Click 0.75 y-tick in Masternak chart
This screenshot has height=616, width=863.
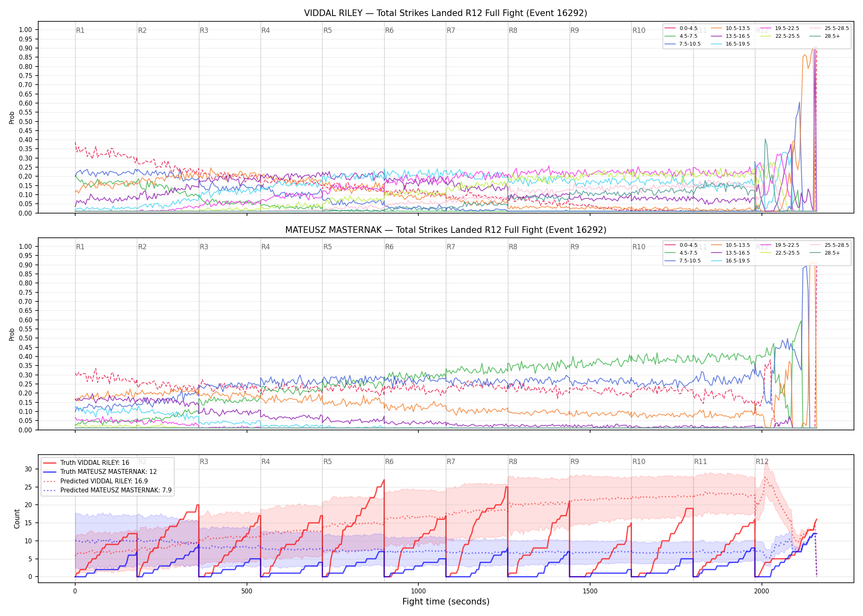(25, 292)
